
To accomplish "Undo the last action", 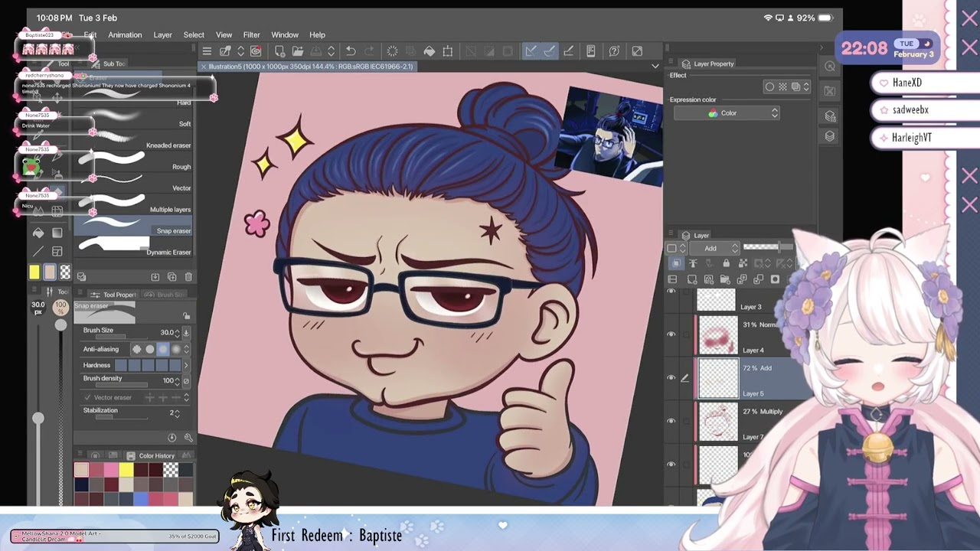I will [x=351, y=51].
